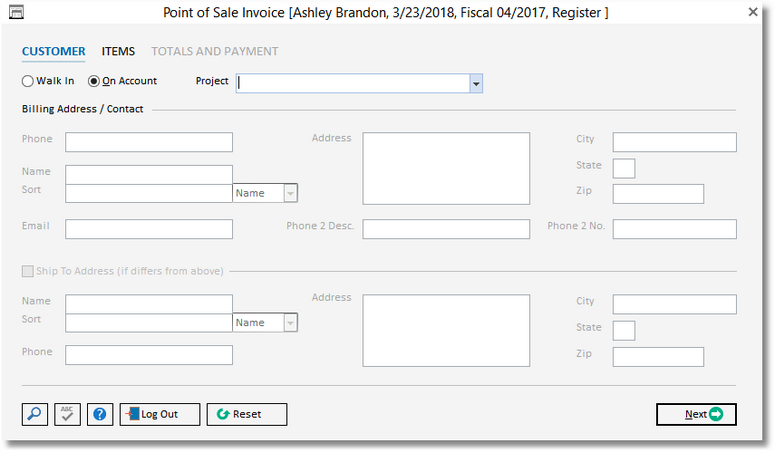Click the Reset button
The height and width of the screenshot is (453, 775).
click(247, 414)
